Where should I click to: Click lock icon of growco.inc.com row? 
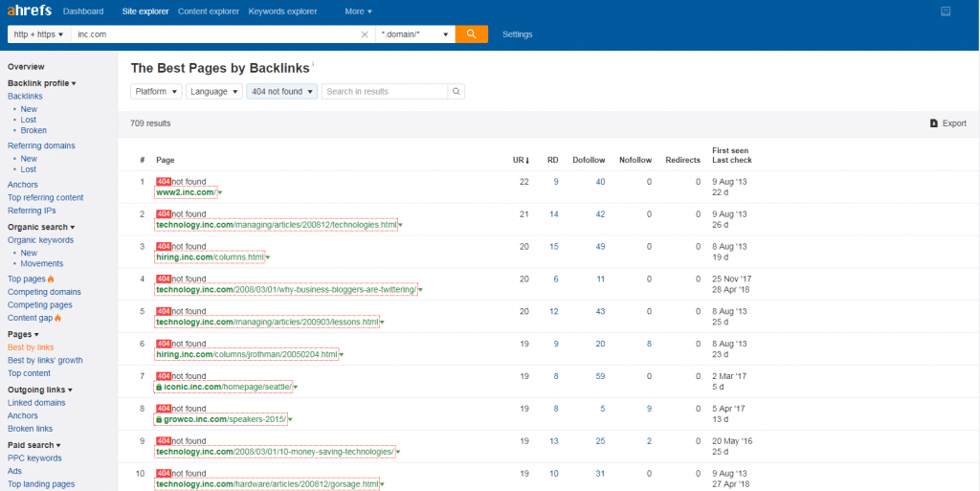click(x=159, y=420)
